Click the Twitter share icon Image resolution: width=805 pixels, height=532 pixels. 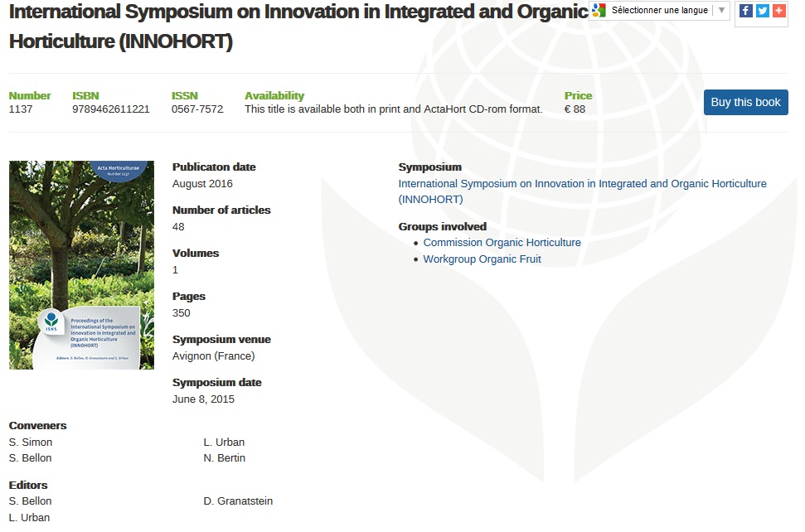763,11
